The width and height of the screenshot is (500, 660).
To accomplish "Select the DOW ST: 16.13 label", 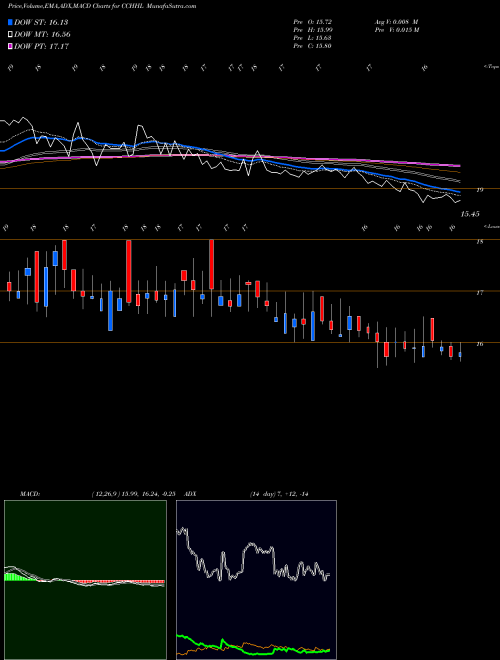I will coord(41,22).
